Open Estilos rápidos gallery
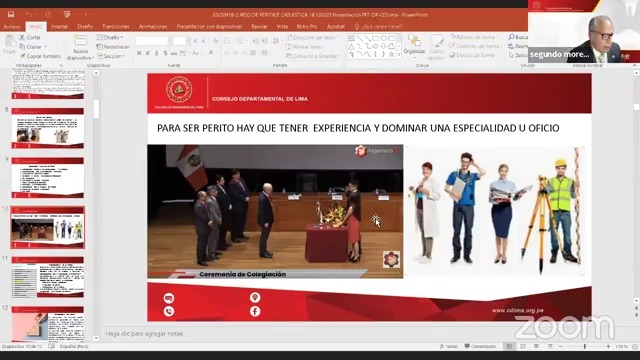Viewport: 640px width, 360px height. pos(437,47)
